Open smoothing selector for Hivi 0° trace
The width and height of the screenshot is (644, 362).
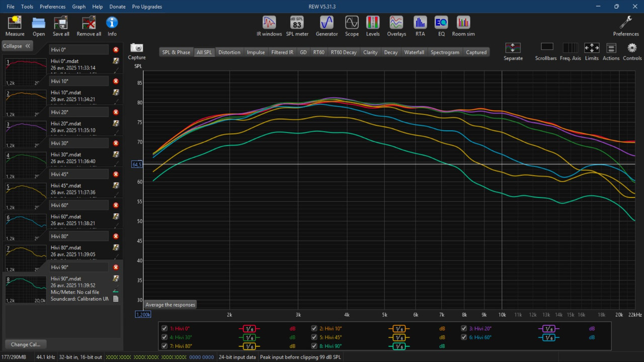coord(249,329)
